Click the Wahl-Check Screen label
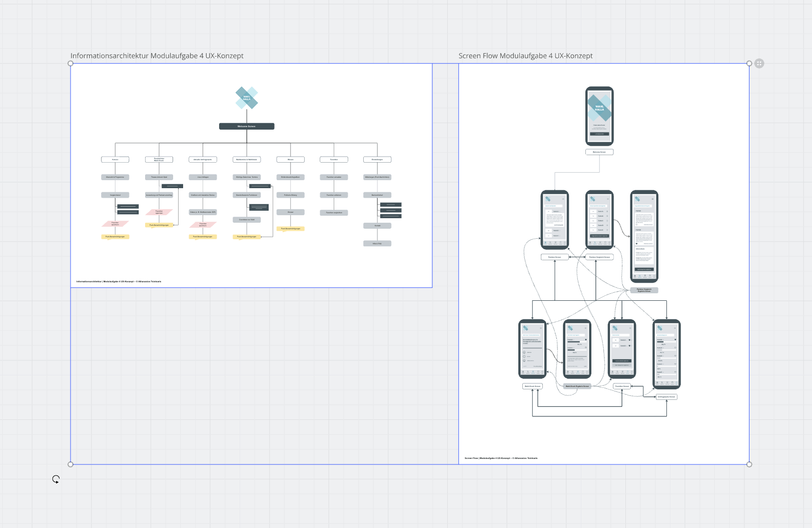Viewport: 812px width, 528px height. 532,386
